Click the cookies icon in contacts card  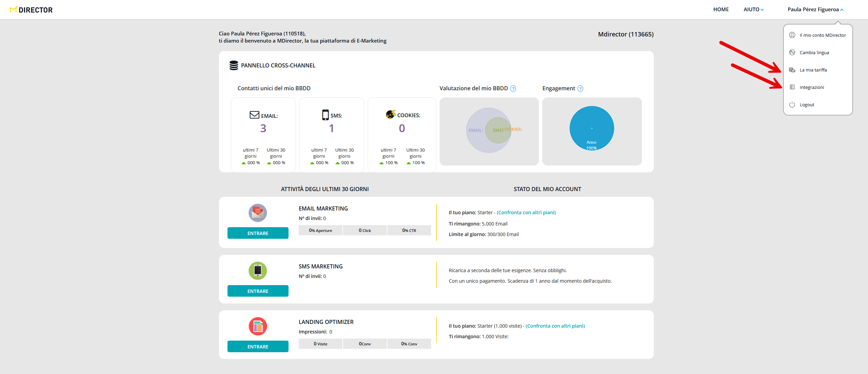pyautogui.click(x=391, y=115)
